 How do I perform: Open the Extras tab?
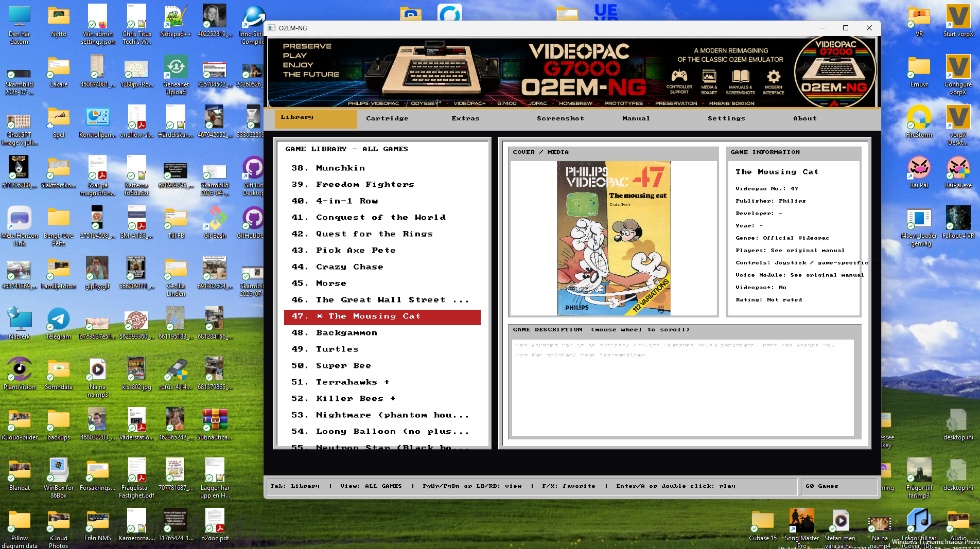click(465, 118)
